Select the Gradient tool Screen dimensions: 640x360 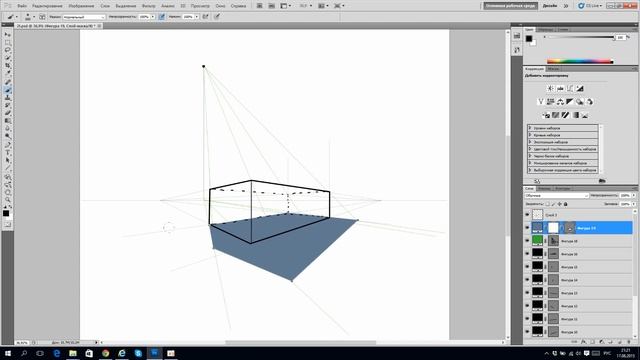click(7, 121)
